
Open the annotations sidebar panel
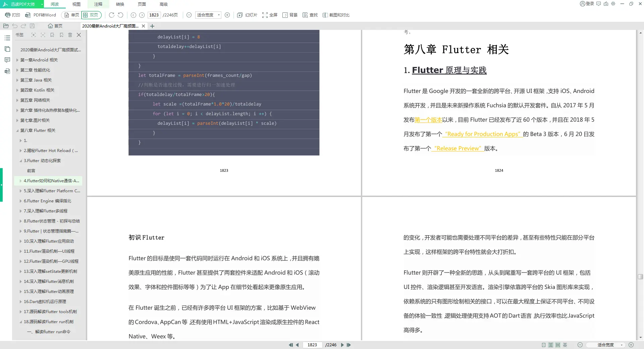coord(7,60)
